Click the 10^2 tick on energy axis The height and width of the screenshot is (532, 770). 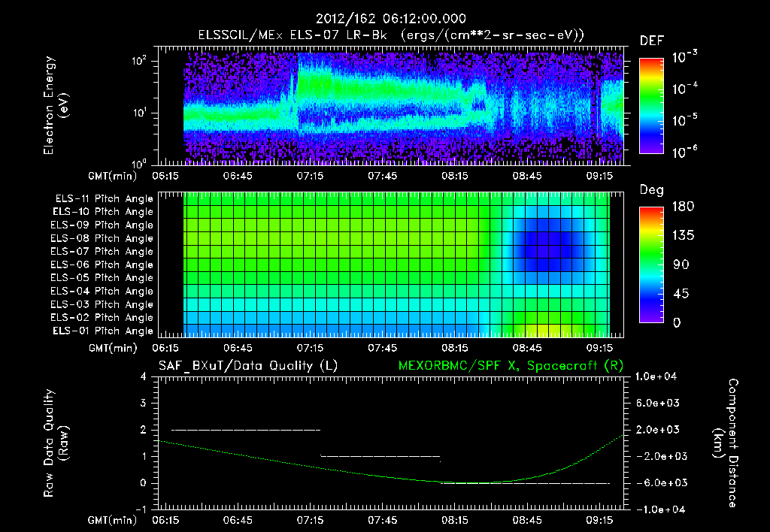140,61
